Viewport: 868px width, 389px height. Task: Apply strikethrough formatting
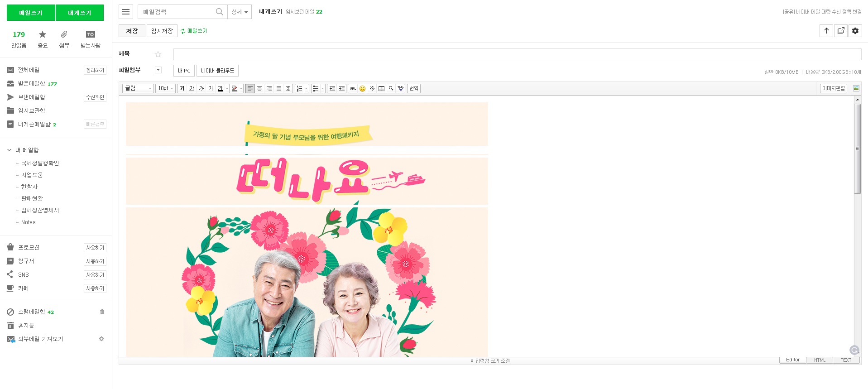[211, 88]
